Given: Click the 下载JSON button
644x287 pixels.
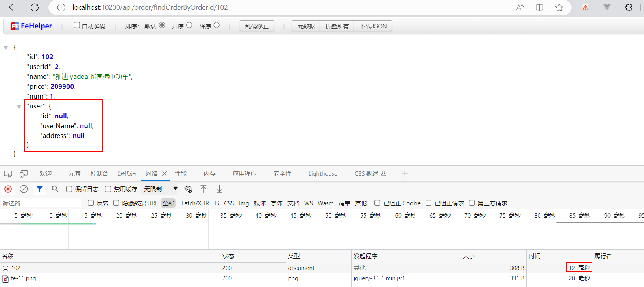Looking at the screenshot, I should [x=373, y=26].
